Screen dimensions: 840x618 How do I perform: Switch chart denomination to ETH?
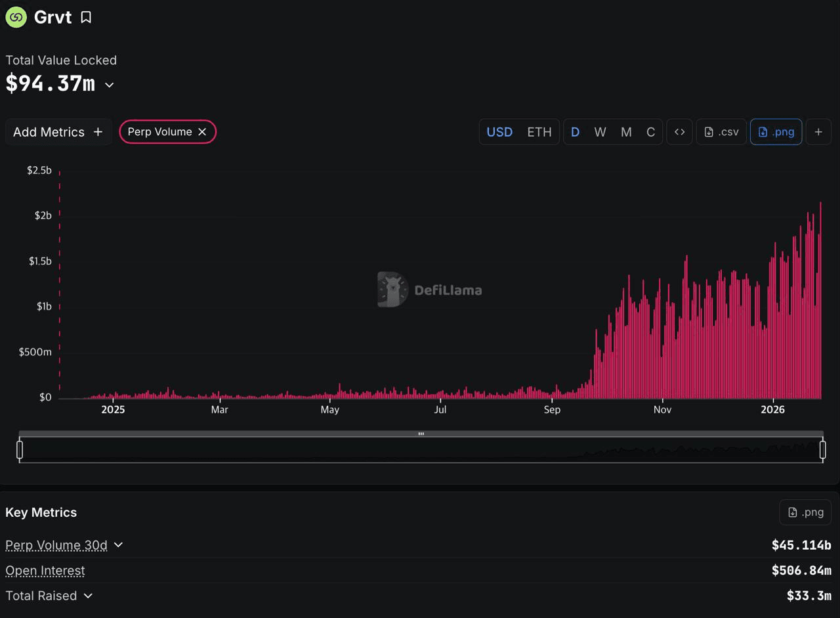tap(539, 132)
